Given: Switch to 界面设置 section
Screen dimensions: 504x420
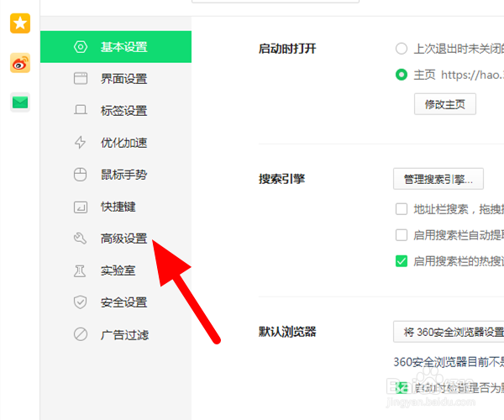Looking at the screenshot, I should 116,79.
